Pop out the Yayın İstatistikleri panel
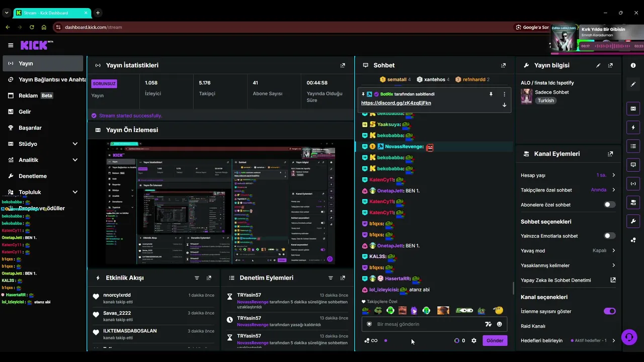The height and width of the screenshot is (362, 644). pos(343,65)
